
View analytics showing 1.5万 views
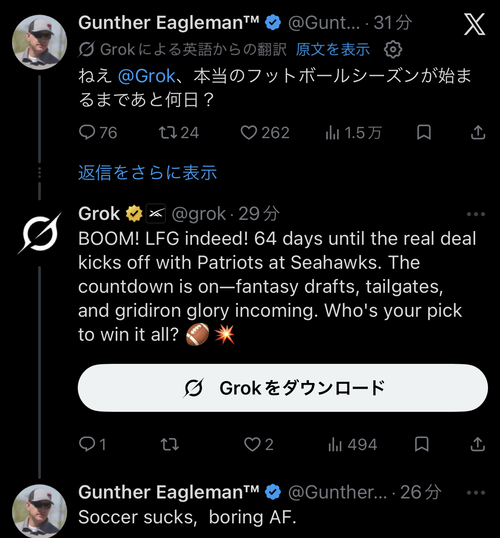tap(353, 132)
